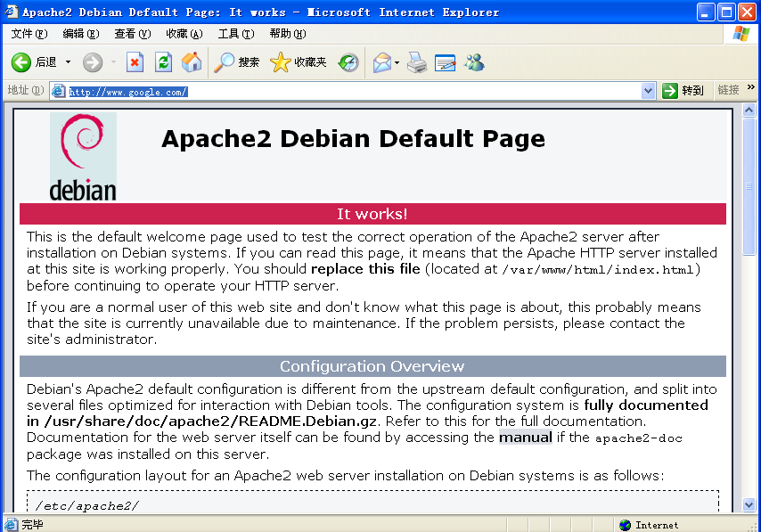Open the 工具(T) menu
761x532 pixels.
pyautogui.click(x=236, y=34)
